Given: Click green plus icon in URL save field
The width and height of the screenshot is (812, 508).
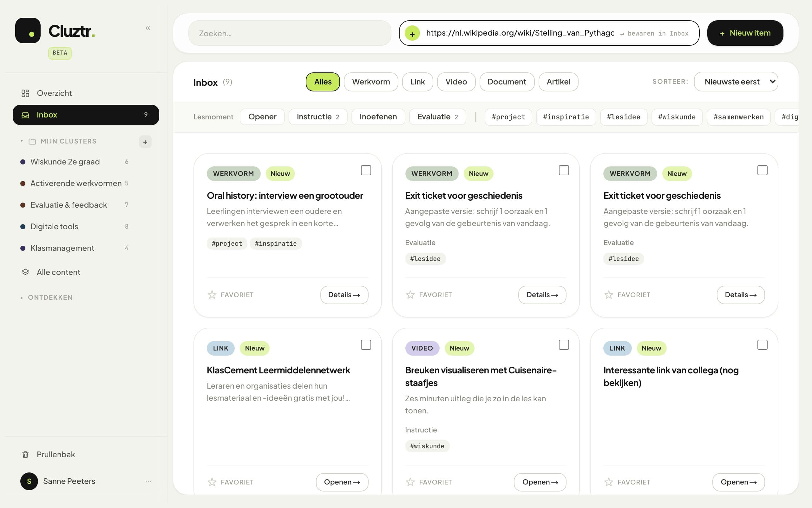Looking at the screenshot, I should [412, 33].
